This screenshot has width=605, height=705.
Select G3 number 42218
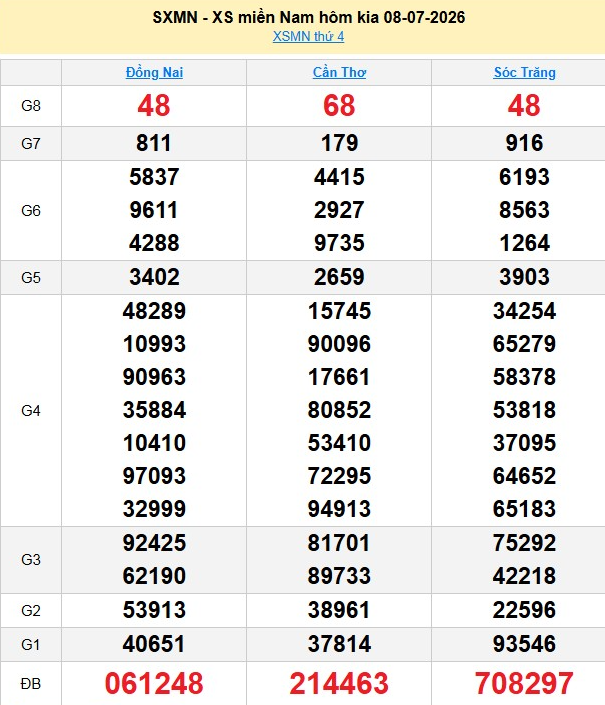[525, 576]
